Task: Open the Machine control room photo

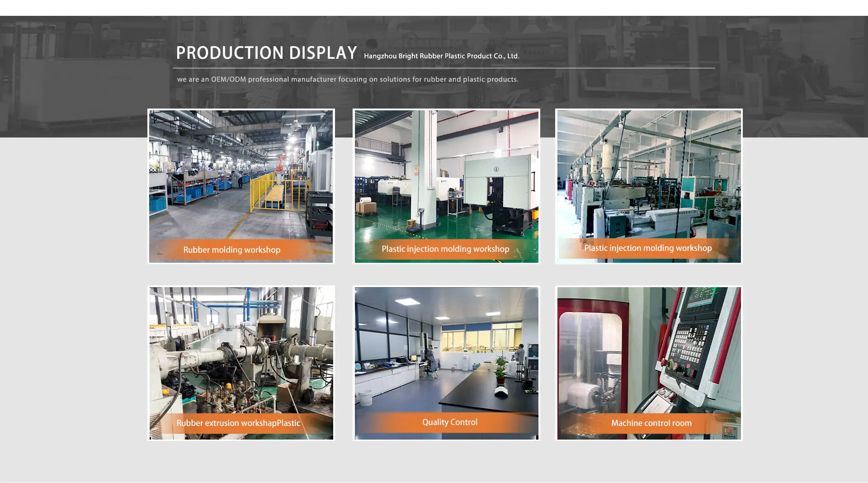Action: tap(649, 363)
